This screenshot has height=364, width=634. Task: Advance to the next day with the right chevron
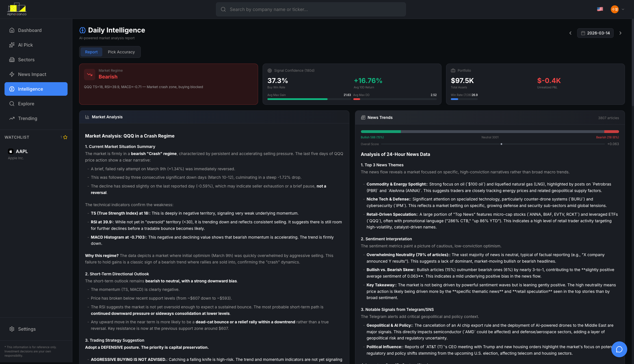[620, 33]
